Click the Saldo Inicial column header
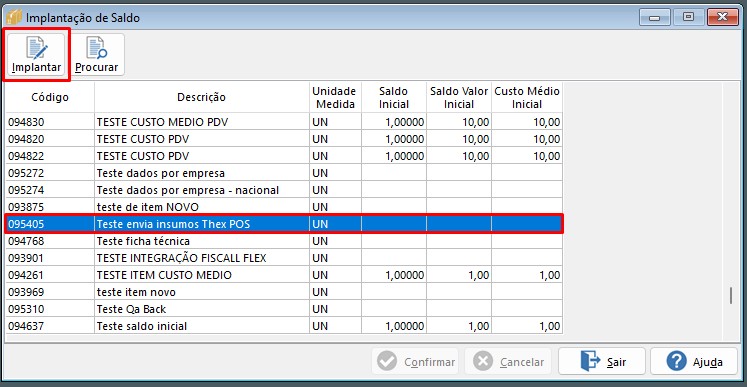 (394, 97)
